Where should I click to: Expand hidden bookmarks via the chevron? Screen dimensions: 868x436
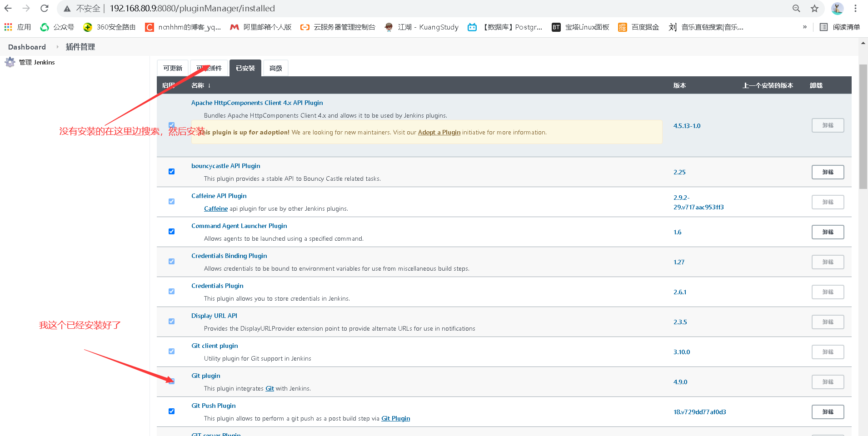coord(804,27)
